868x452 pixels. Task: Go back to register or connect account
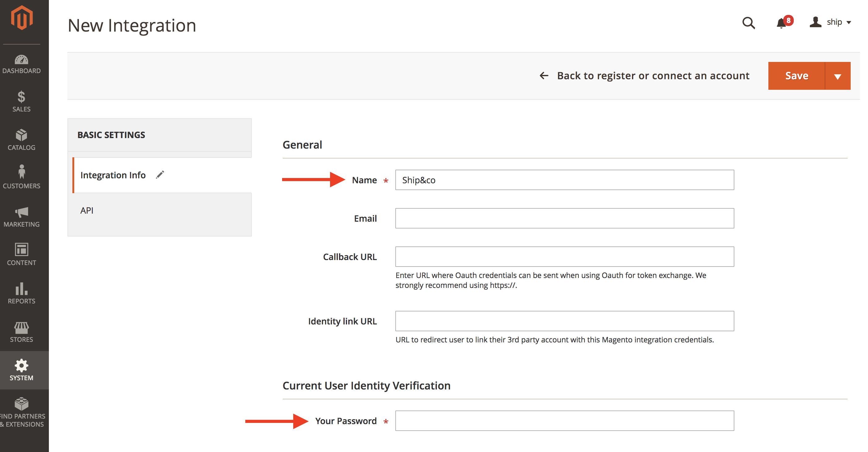tap(644, 76)
